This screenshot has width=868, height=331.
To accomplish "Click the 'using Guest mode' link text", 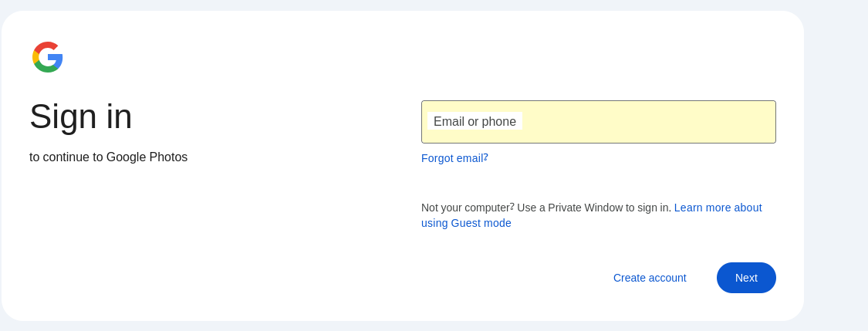I will tap(466, 223).
